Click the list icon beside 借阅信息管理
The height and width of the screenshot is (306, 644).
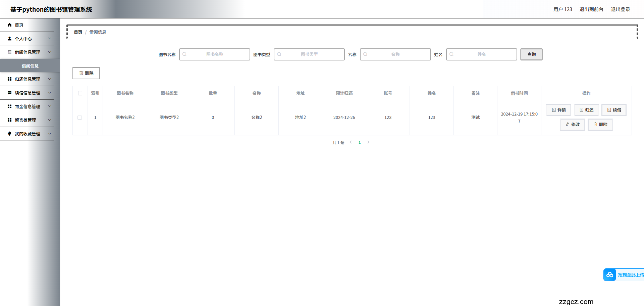(9, 52)
